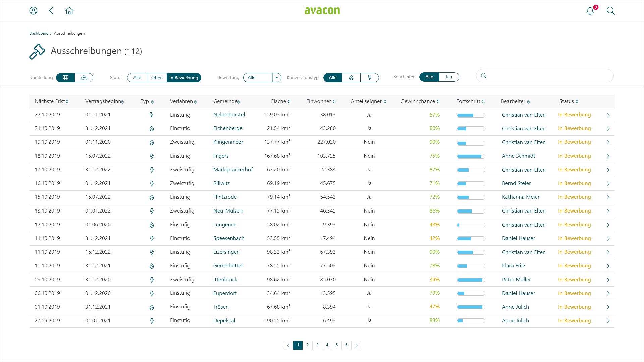Open the Bewertung dropdown
Image resolution: width=644 pixels, height=362 pixels.
276,78
